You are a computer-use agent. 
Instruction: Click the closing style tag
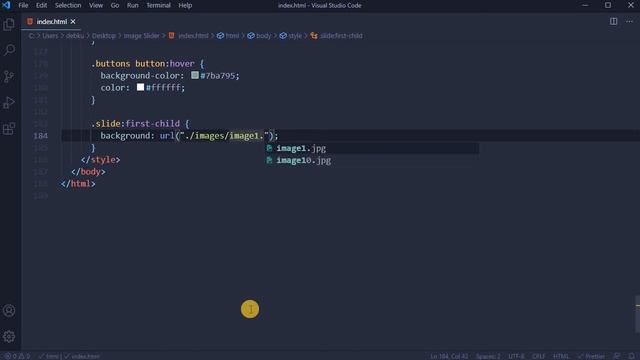(100, 160)
